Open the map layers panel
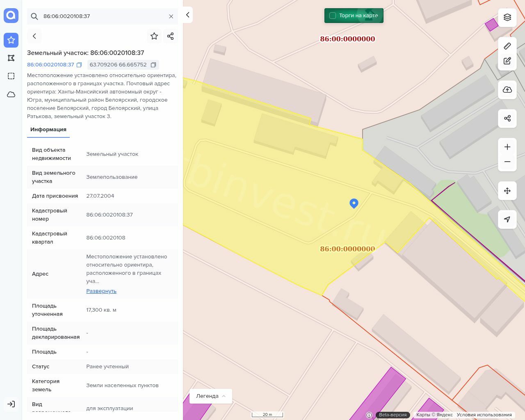525x420 pixels. tap(507, 17)
